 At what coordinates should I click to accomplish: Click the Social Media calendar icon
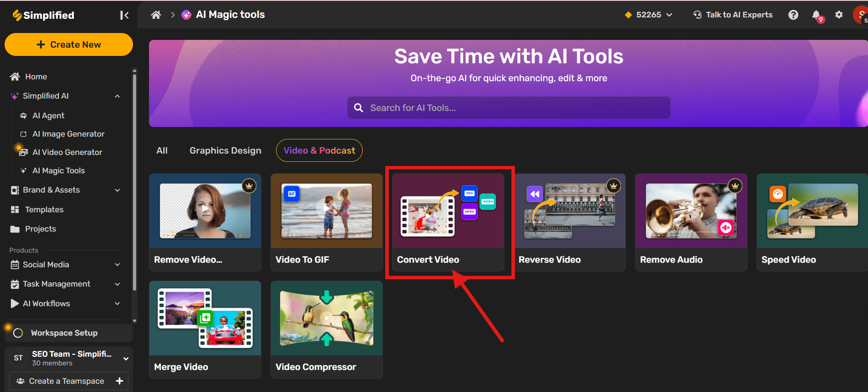click(15, 265)
